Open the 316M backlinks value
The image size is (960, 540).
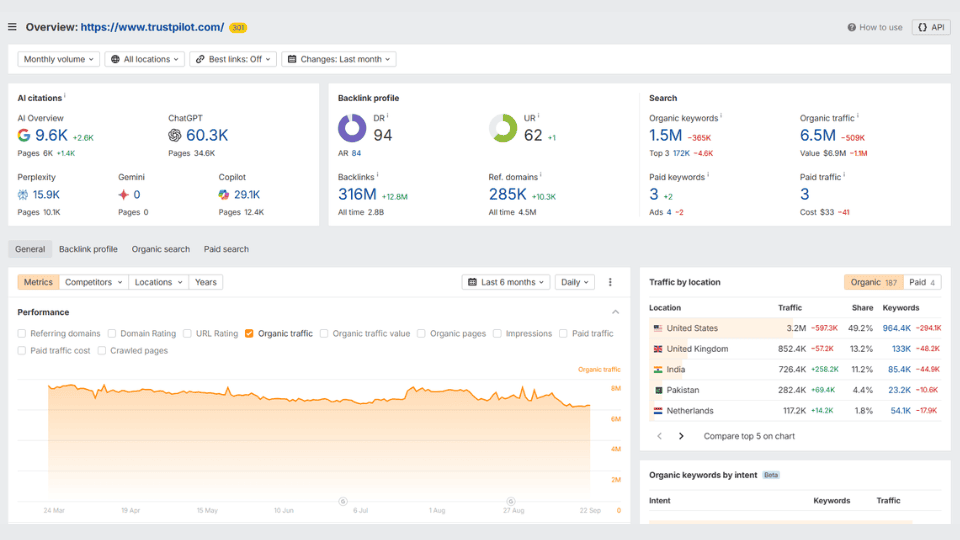(357, 194)
